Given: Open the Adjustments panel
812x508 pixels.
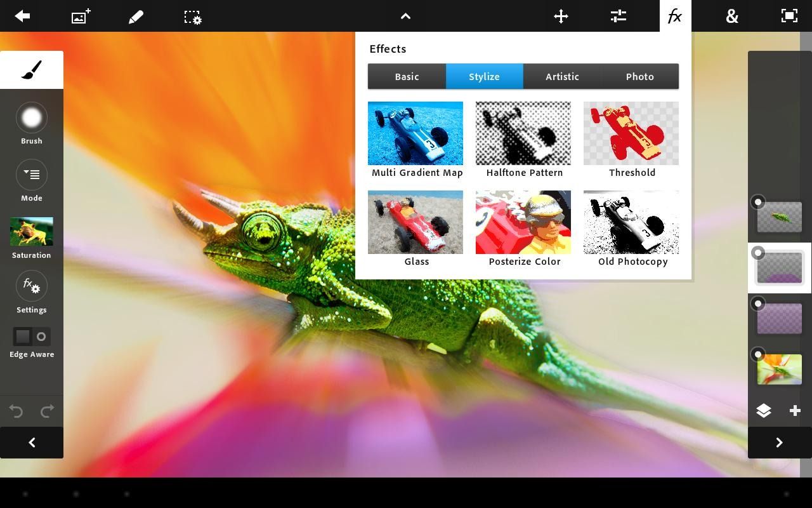Looking at the screenshot, I should (617, 16).
